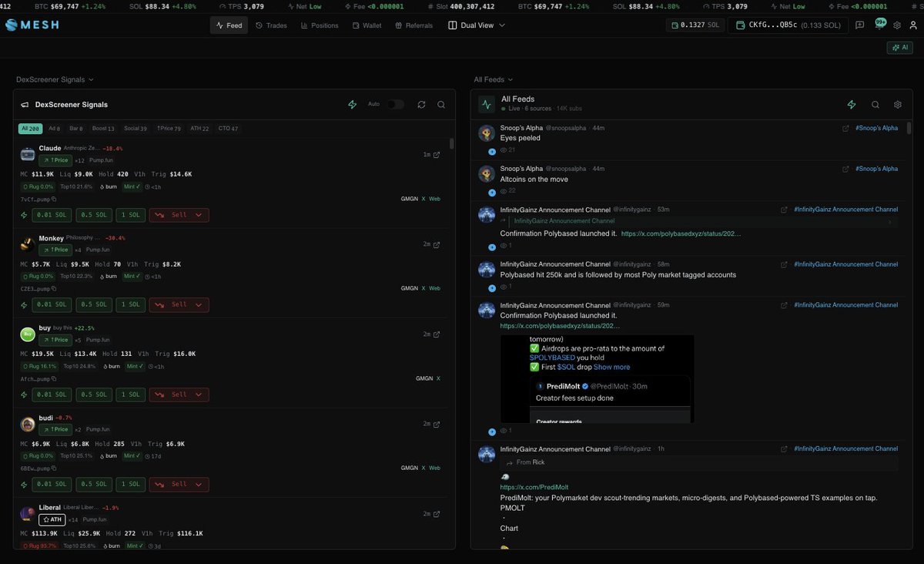This screenshot has height=564, width=924.
Task: Buy 0.01 SOL of Claude
Action: tap(52, 216)
